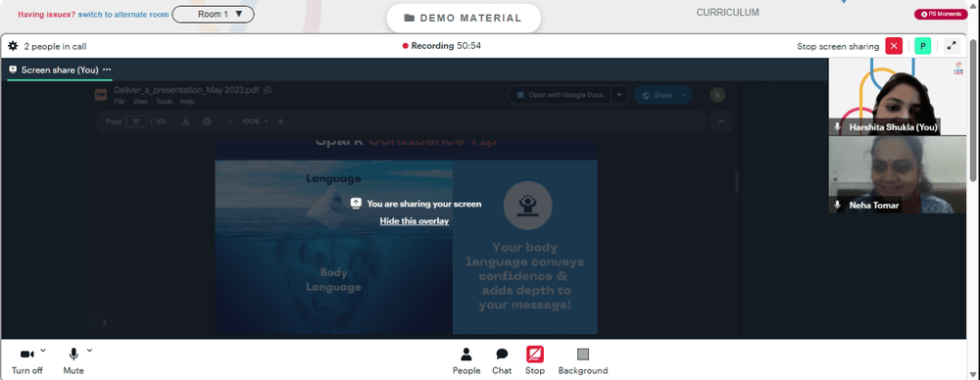Open the 100% zoom level dropdown
The width and height of the screenshot is (980, 380).
tap(255, 121)
